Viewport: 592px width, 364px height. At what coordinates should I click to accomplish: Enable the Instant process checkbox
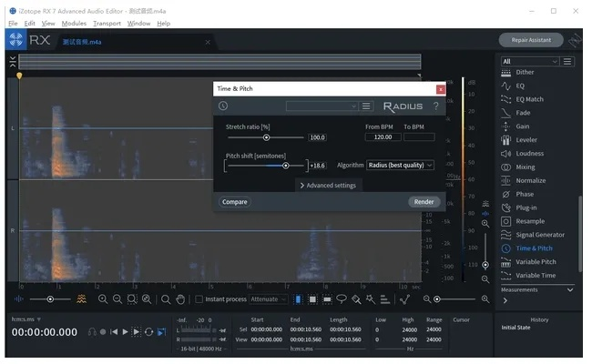pyautogui.click(x=199, y=298)
